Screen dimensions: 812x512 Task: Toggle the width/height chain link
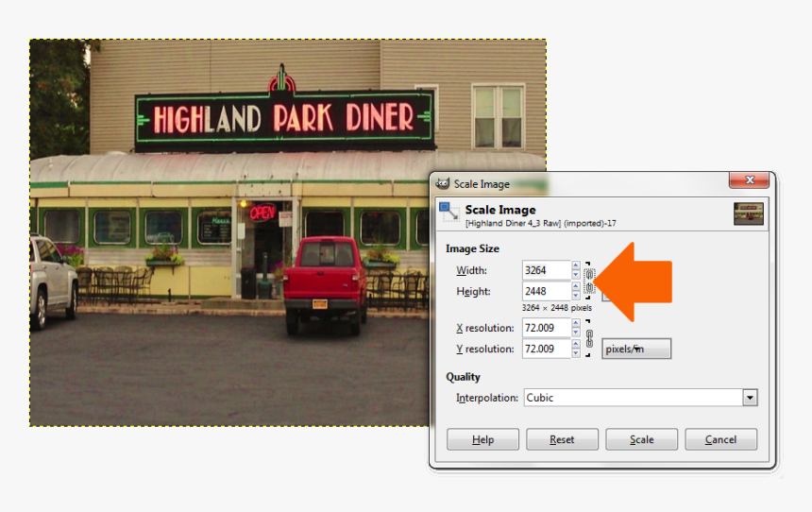click(x=589, y=281)
